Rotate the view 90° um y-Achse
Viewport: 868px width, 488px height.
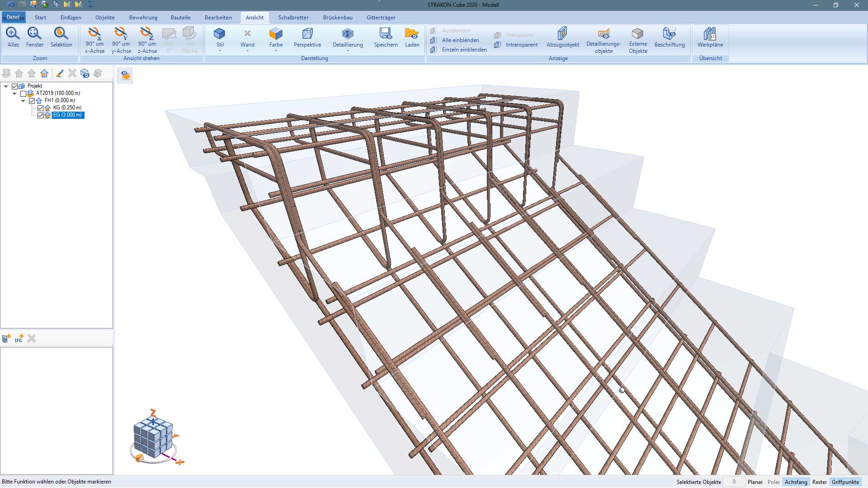[x=121, y=40]
